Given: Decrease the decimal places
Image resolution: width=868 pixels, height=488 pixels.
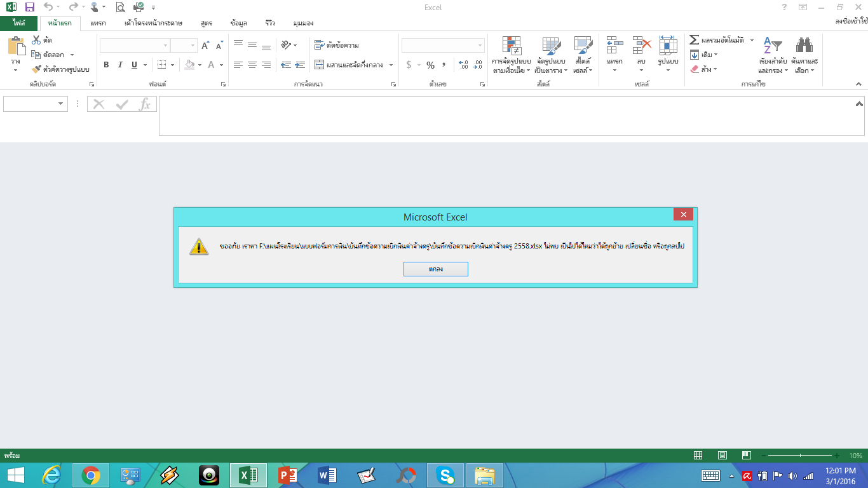Looking at the screenshot, I should (x=478, y=65).
